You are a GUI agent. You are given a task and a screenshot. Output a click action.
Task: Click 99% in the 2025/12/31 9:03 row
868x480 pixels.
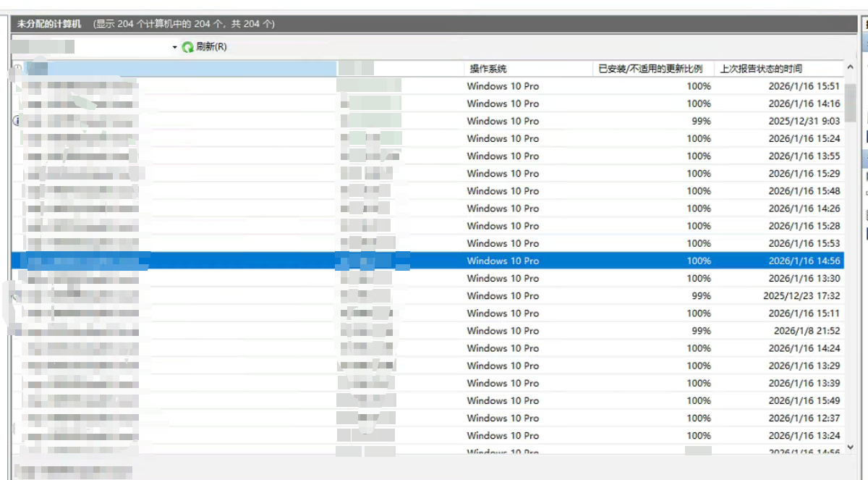[702, 121]
